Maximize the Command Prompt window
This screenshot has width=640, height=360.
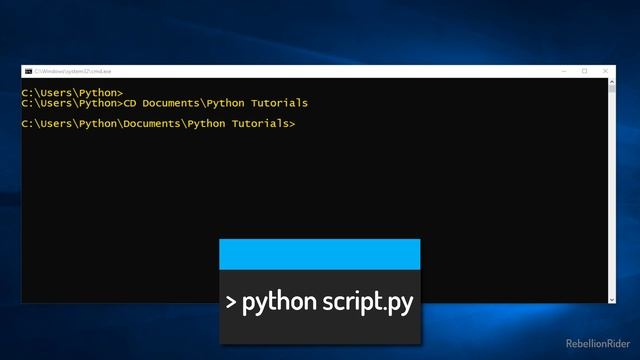[x=584, y=71]
